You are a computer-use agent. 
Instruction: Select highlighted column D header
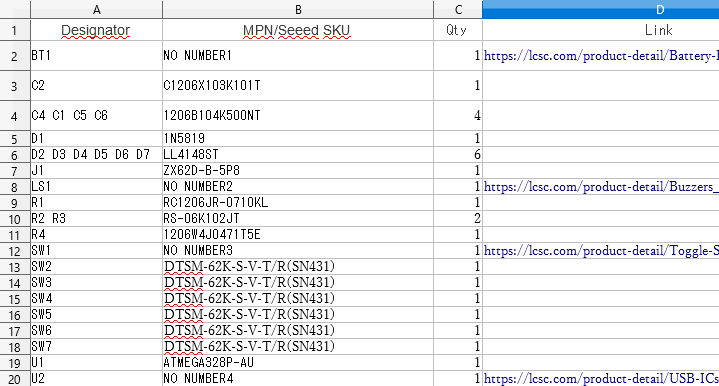pyautogui.click(x=601, y=10)
